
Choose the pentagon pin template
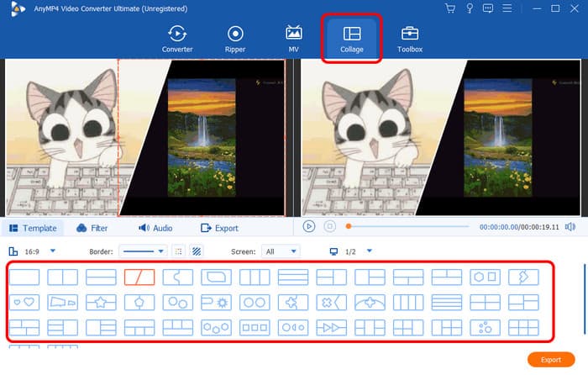(139, 302)
